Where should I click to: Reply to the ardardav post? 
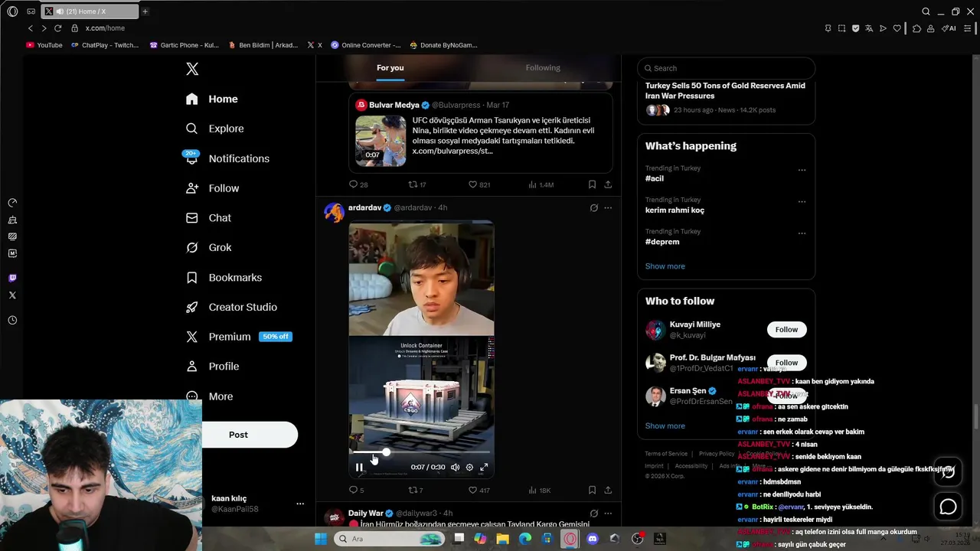pyautogui.click(x=357, y=490)
